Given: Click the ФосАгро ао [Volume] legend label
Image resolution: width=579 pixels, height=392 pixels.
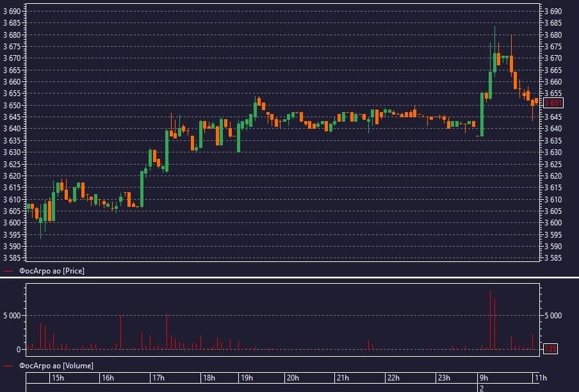Looking at the screenshot, I should [x=56, y=366].
